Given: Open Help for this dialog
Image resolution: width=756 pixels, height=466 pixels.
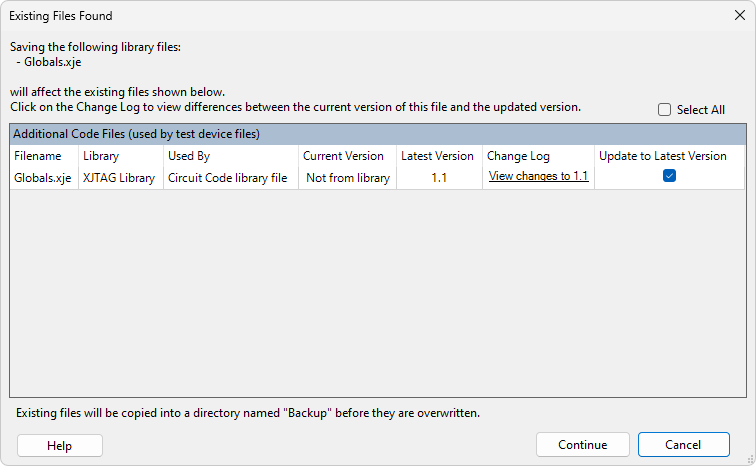Looking at the screenshot, I should [x=59, y=445].
